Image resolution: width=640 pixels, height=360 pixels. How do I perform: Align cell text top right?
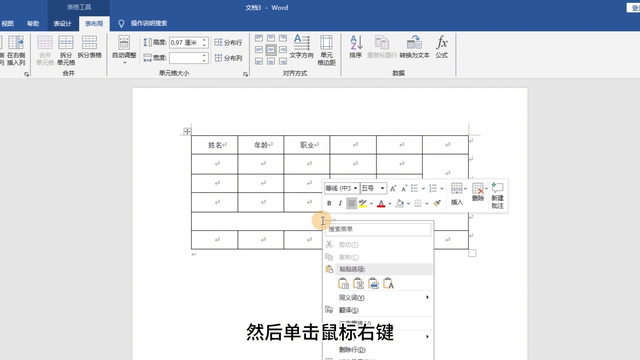[x=283, y=38]
